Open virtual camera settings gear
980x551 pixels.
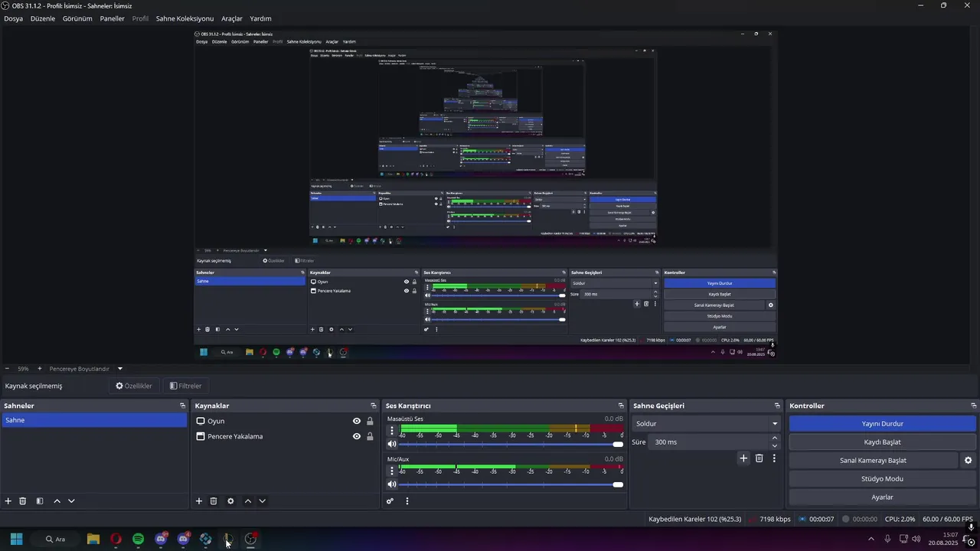(x=968, y=461)
